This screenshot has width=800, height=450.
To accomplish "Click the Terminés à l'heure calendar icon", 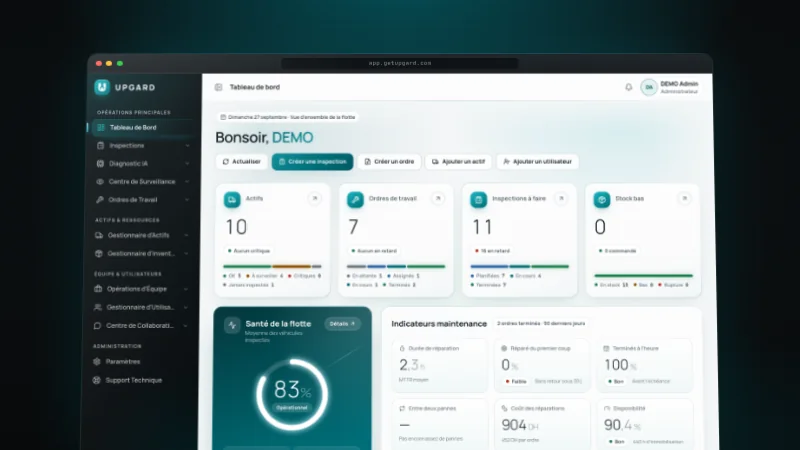I will coord(606,348).
